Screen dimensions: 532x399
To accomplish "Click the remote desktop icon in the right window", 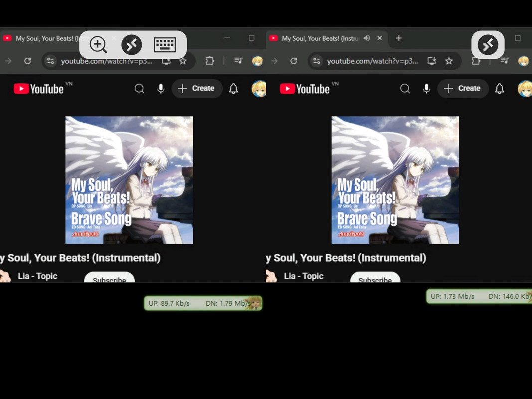I will tap(488, 45).
